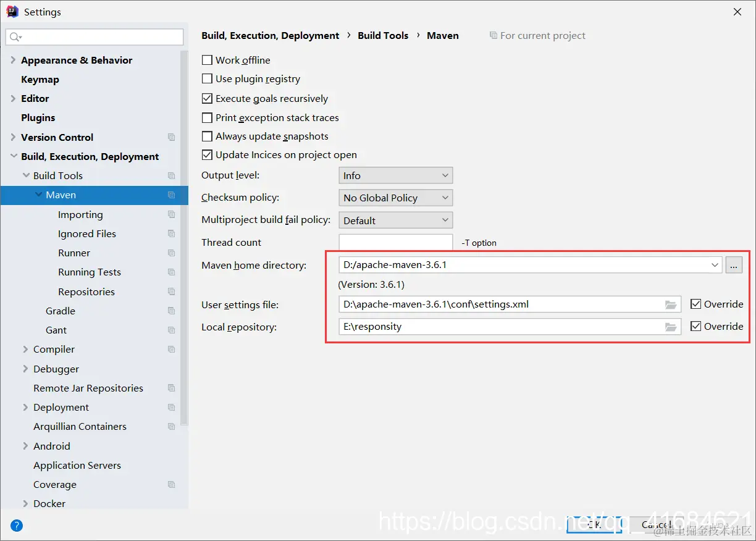Select Keymap in settings tree
This screenshot has height=541, width=756.
40,79
